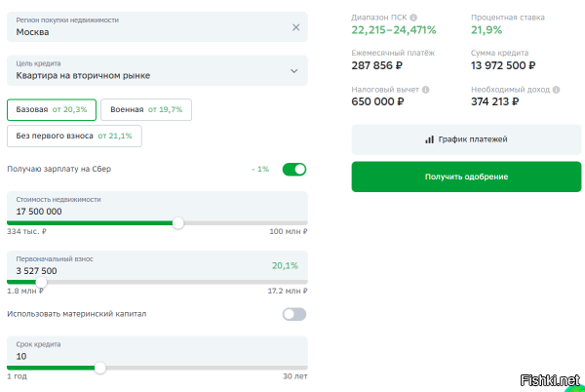
Task: Click the Срок кредита input field
Action: 157,351
